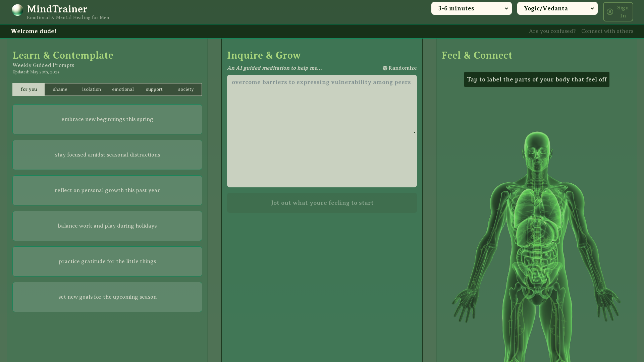Open the isolation tab
Screen dimensions: 644x362
pos(92,89)
